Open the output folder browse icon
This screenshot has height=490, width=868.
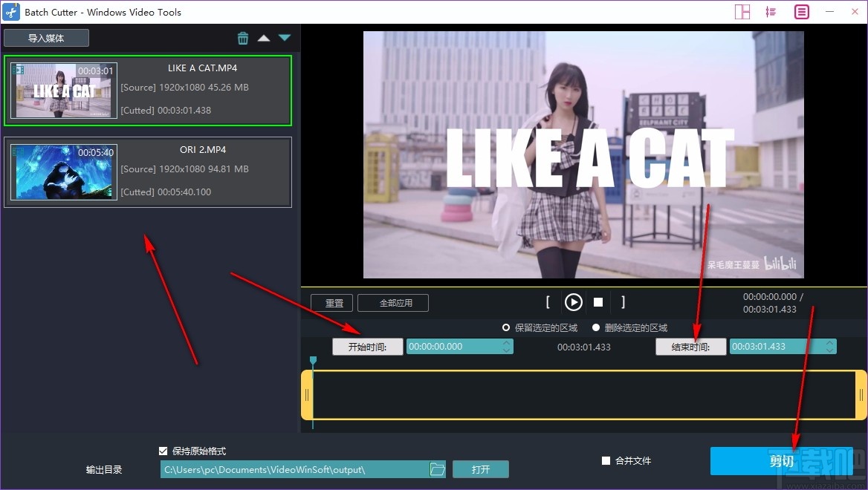click(437, 468)
